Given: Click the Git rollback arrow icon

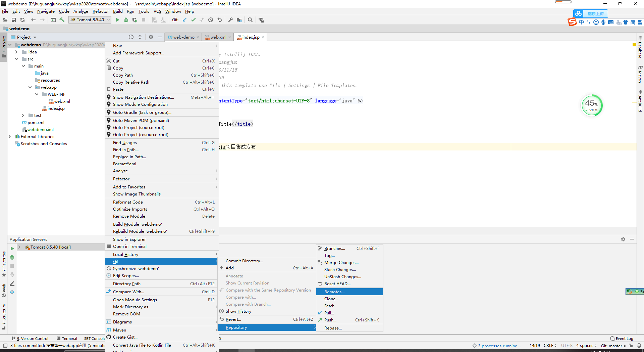Looking at the screenshot, I should click(x=219, y=20).
